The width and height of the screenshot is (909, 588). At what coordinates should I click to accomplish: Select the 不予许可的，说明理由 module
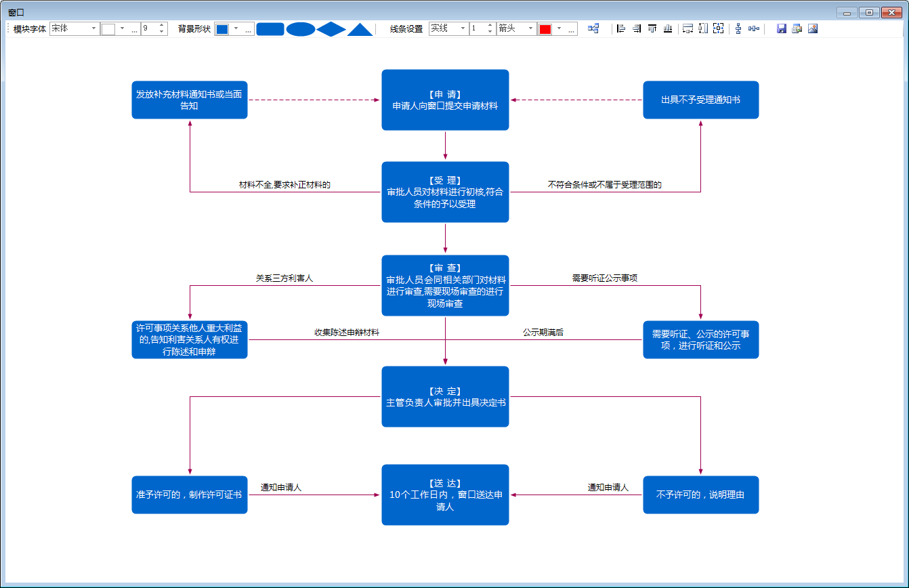click(701, 495)
